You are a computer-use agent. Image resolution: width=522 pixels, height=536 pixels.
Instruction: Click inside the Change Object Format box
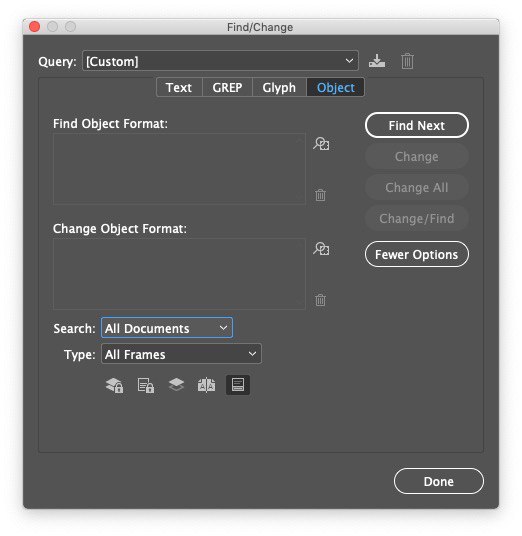point(179,274)
